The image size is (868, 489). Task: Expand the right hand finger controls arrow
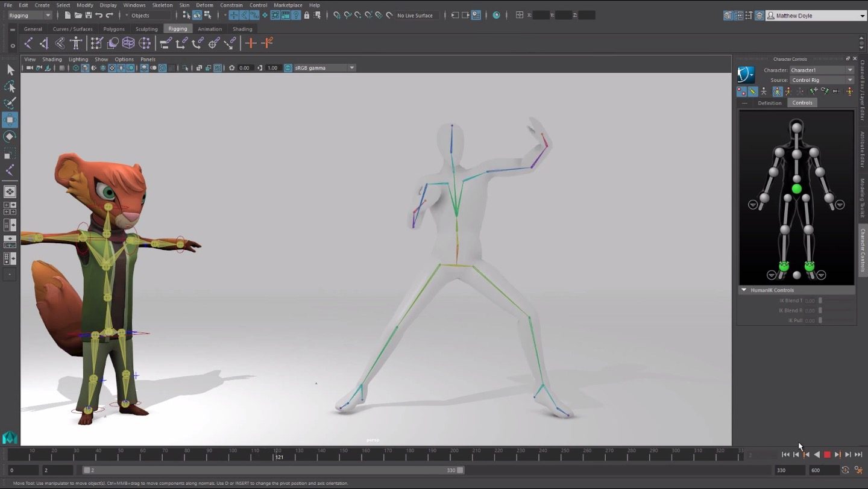(x=753, y=205)
